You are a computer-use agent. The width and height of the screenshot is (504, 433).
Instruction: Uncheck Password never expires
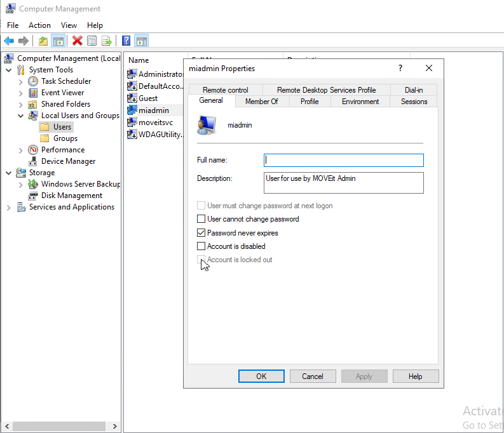click(201, 233)
